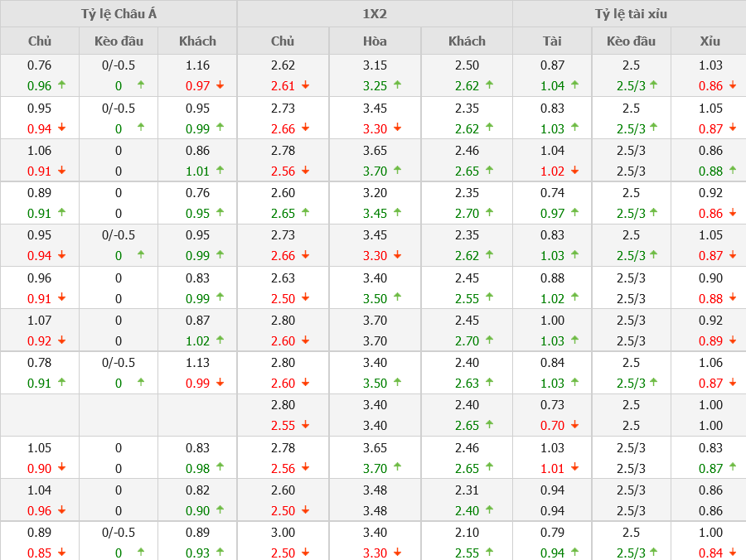Select the 0.76 home handicap odds
The height and width of the screenshot is (560, 746).
(x=39, y=65)
